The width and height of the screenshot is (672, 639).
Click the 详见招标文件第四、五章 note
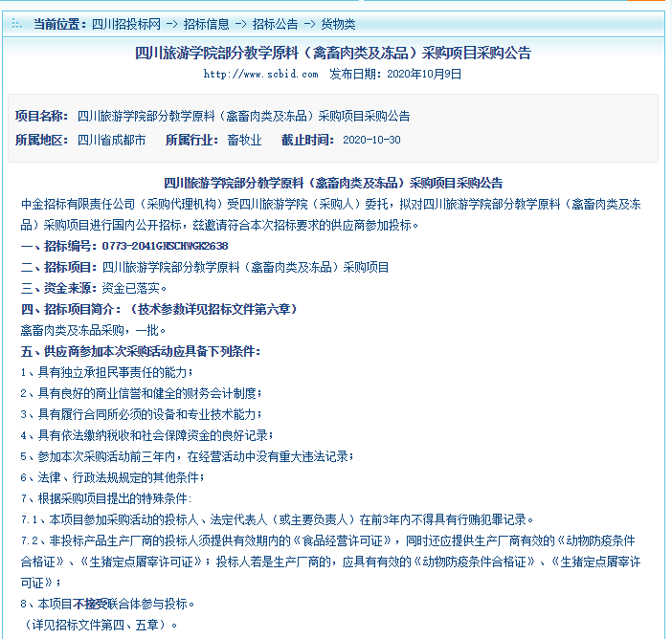[99, 625]
